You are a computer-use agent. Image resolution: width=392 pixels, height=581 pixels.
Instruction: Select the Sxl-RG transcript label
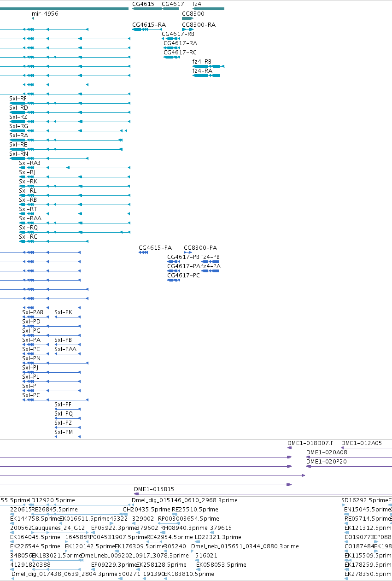18,126
